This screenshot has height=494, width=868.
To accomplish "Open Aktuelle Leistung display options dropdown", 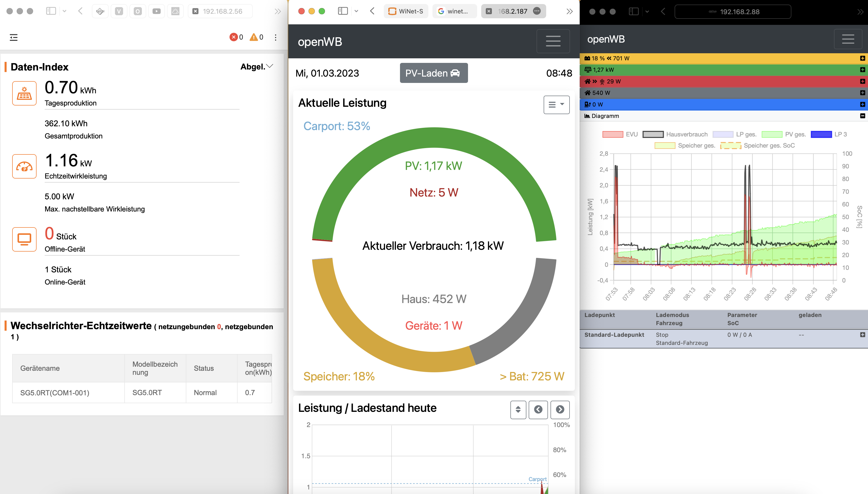I will [556, 104].
